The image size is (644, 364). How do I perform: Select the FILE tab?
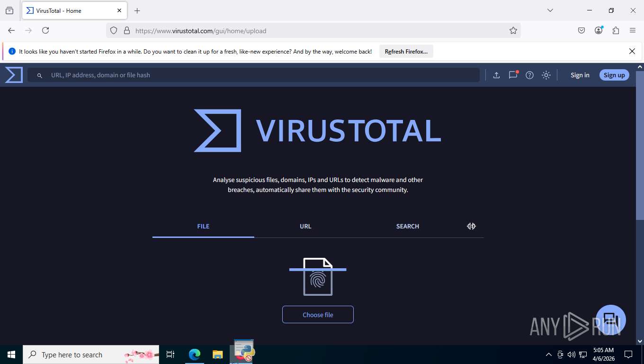pos(203,226)
